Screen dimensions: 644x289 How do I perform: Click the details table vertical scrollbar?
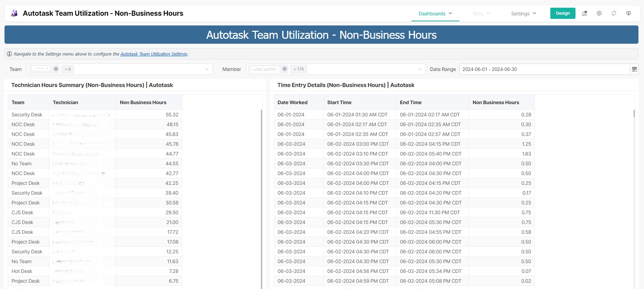click(x=634, y=114)
